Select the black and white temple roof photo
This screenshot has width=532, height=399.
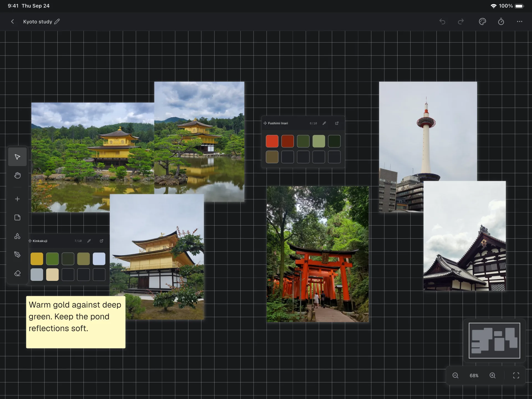pyautogui.click(x=465, y=236)
